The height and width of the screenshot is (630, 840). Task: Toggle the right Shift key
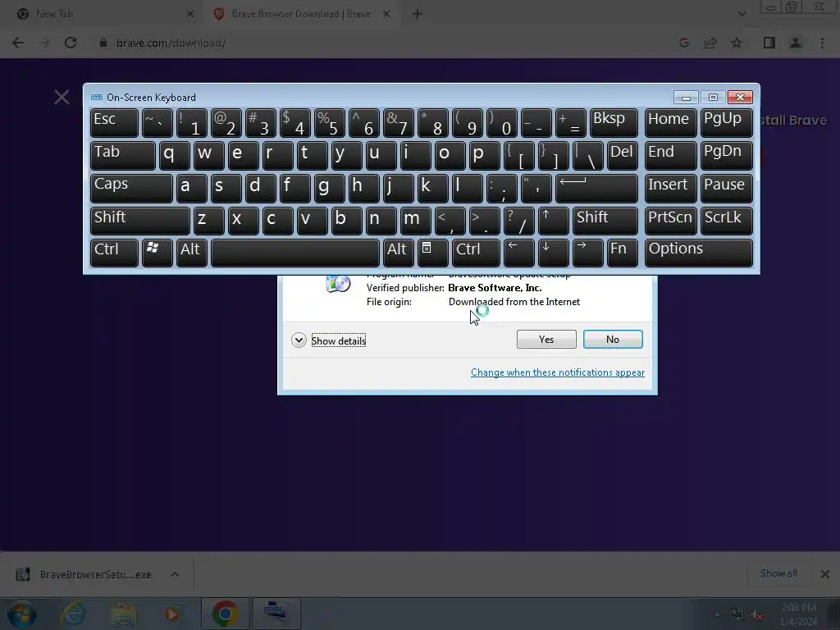(605, 220)
